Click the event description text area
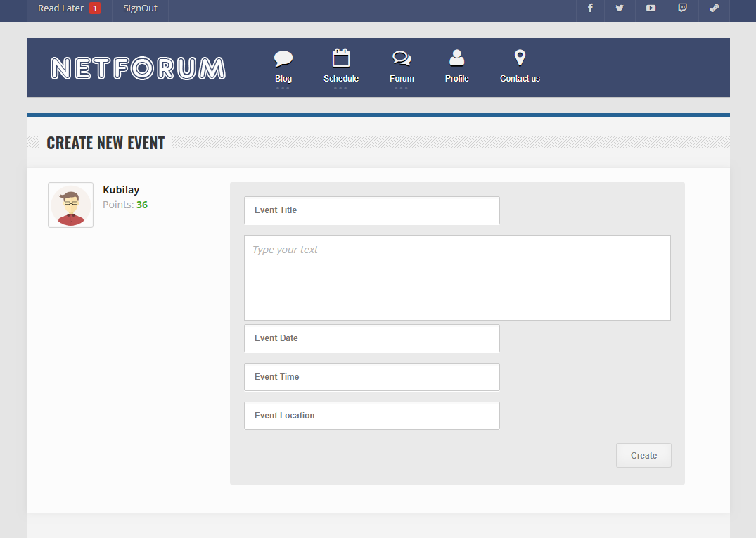The height and width of the screenshot is (538, 756). (457, 277)
